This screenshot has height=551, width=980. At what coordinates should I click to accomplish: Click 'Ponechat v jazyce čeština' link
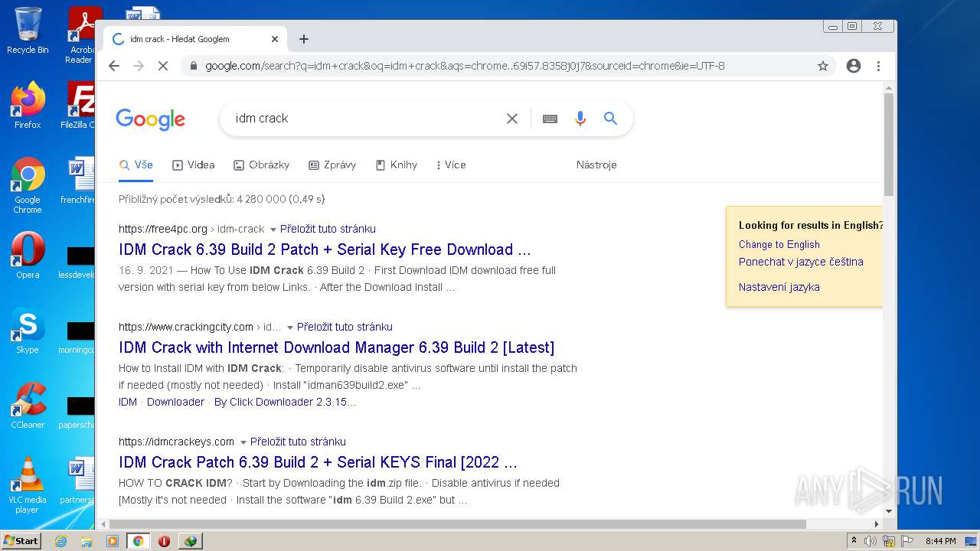tap(801, 262)
